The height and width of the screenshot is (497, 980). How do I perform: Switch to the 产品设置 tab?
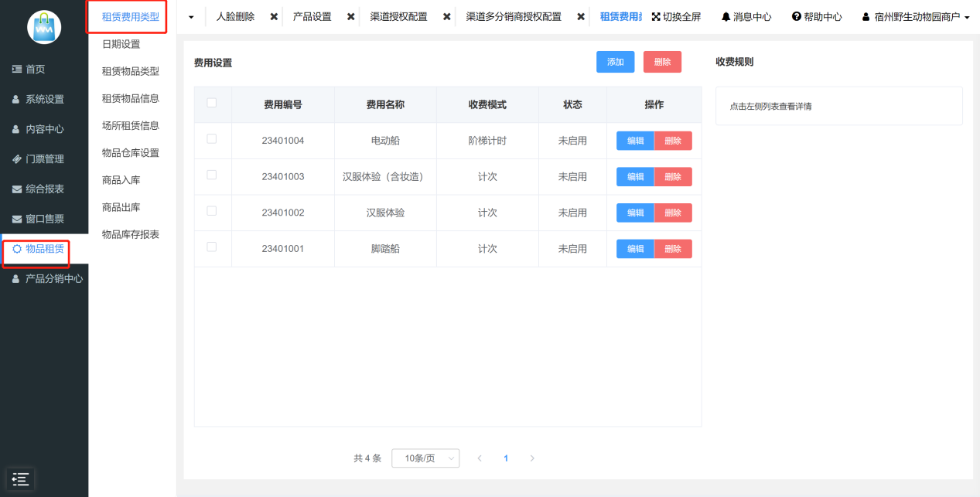coord(312,16)
